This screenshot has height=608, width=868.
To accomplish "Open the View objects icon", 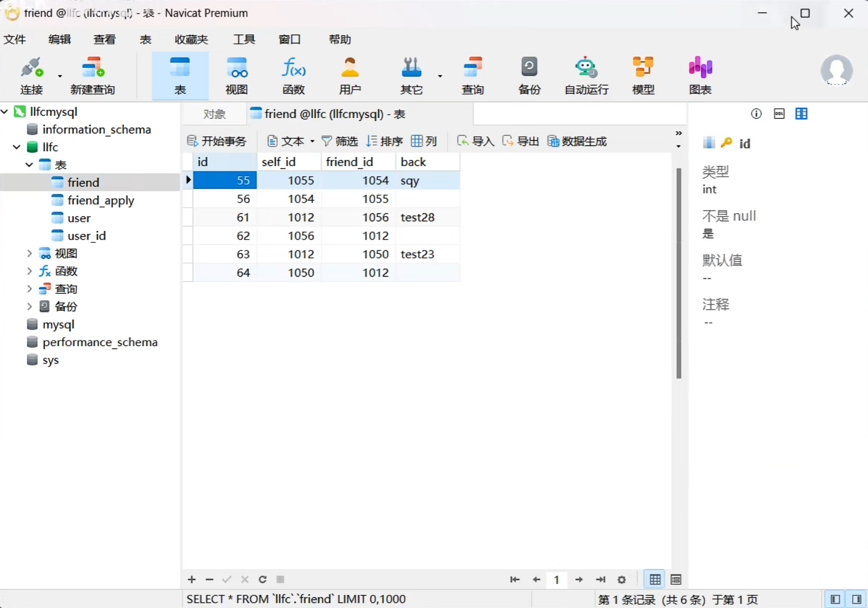I will click(x=237, y=75).
